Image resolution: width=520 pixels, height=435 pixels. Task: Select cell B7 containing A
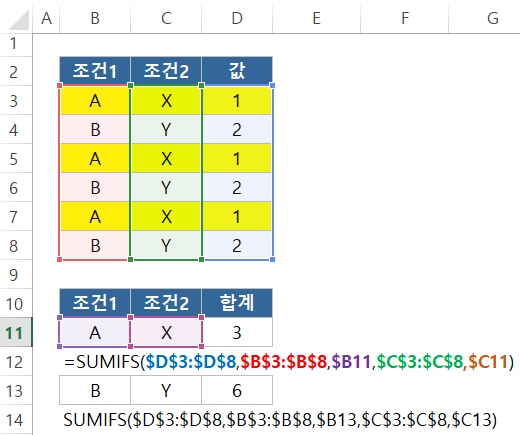tap(95, 216)
